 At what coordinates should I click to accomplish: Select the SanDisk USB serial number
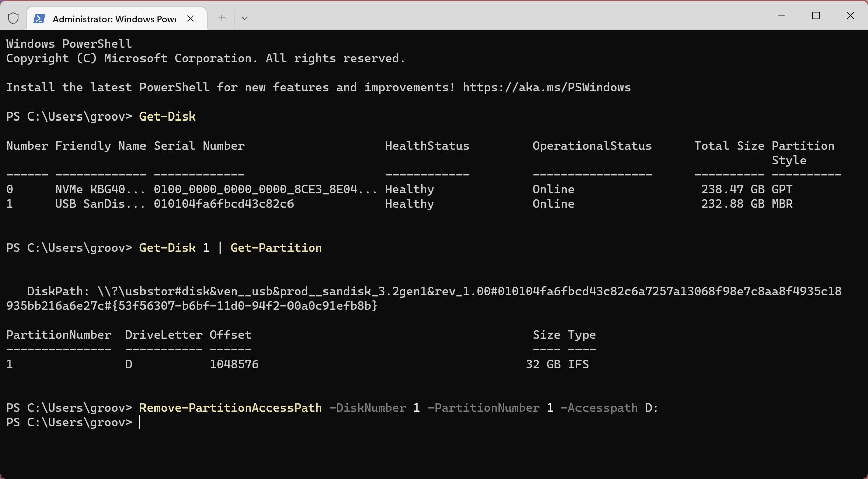[224, 204]
